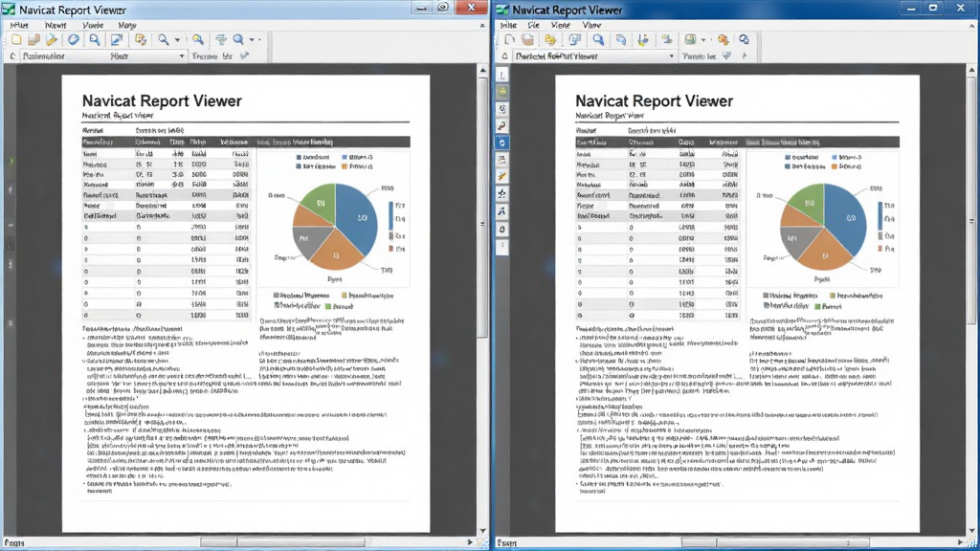This screenshot has height=551, width=980.
Task: Click the green monitor icon in right window toolbar
Action: coord(690,39)
